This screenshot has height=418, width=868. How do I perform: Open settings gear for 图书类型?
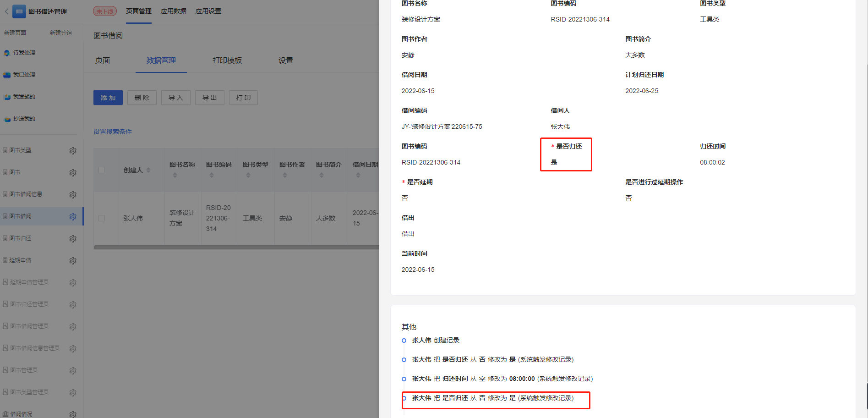73,151
